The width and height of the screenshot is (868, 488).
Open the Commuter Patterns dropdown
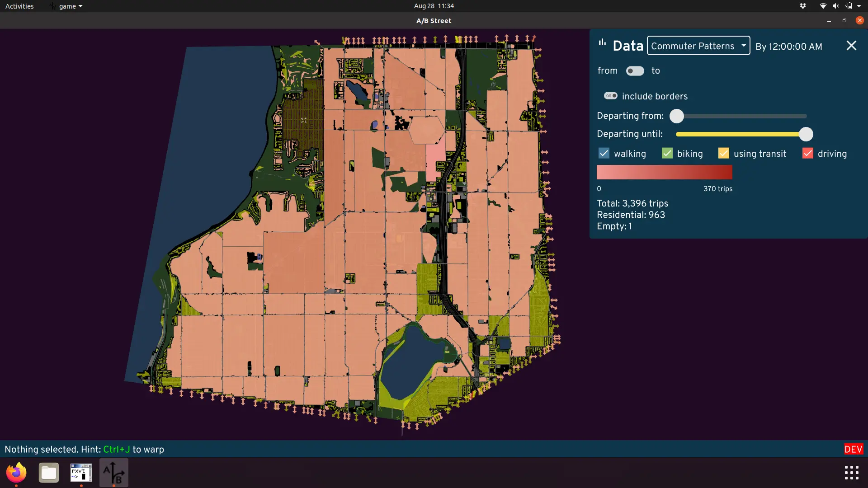[698, 46]
